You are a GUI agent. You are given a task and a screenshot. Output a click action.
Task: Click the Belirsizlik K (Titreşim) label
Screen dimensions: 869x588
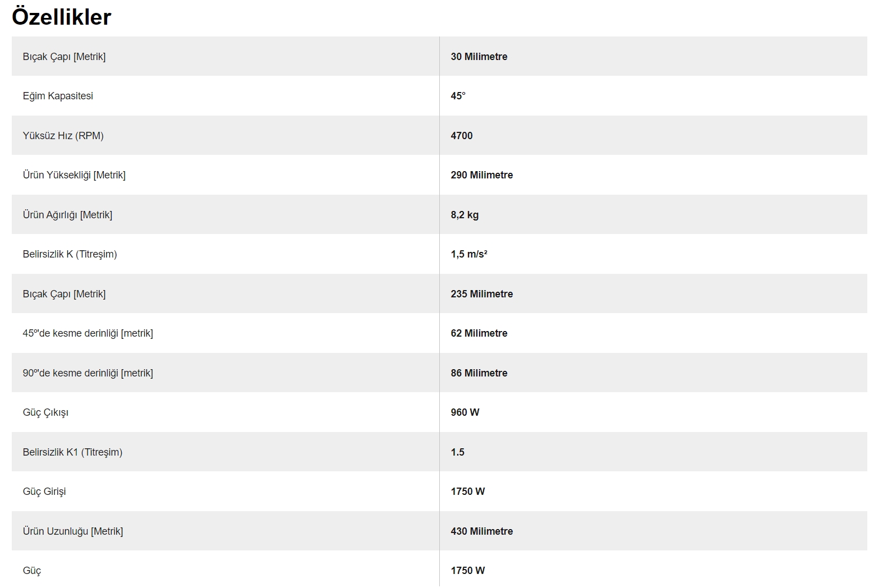click(x=70, y=254)
